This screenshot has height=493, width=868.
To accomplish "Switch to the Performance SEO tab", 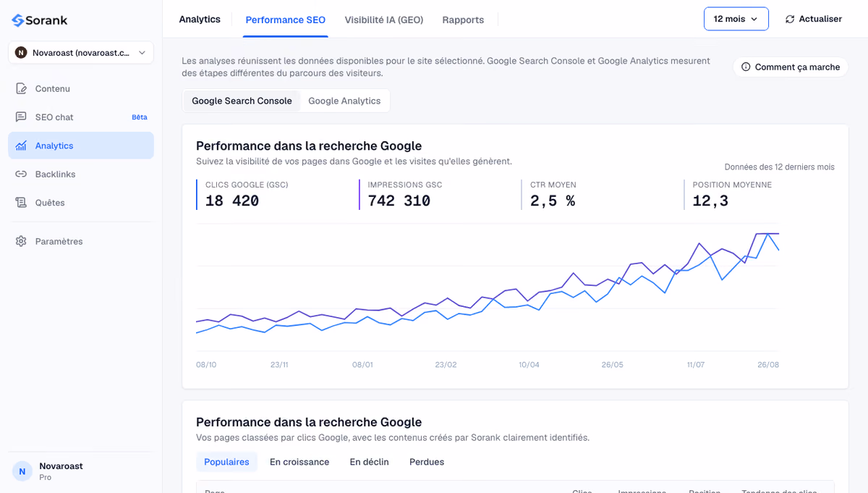I will (x=286, y=20).
